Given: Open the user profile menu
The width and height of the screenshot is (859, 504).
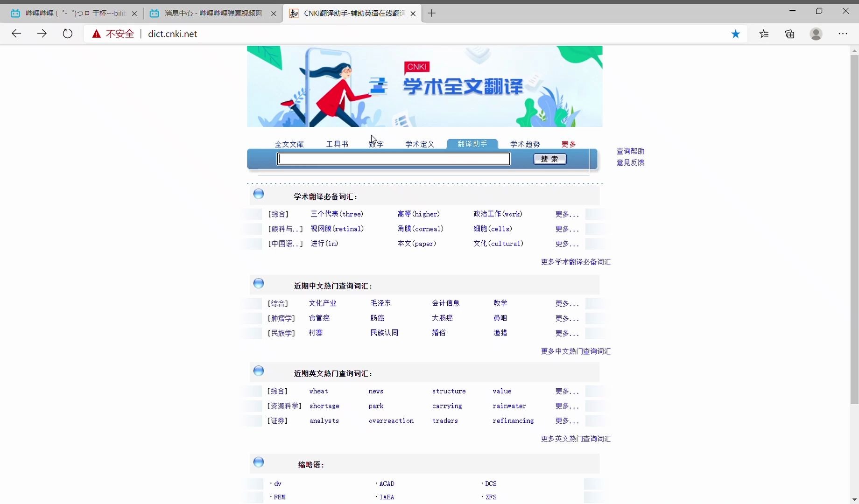Looking at the screenshot, I should click(x=816, y=34).
